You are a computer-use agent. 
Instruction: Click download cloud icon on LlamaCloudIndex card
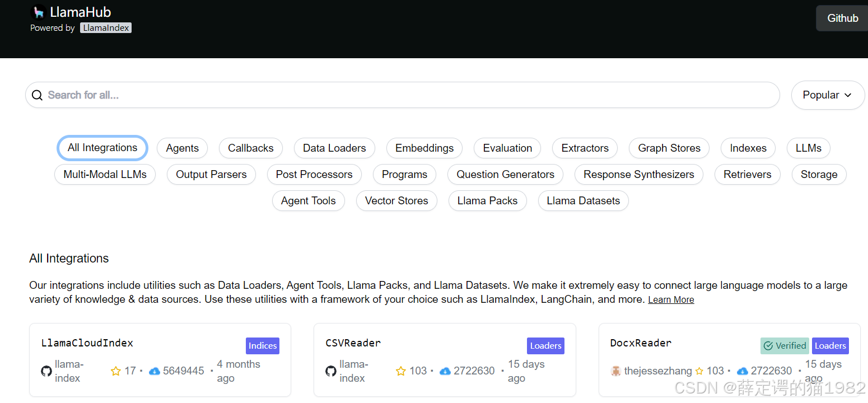pos(155,371)
